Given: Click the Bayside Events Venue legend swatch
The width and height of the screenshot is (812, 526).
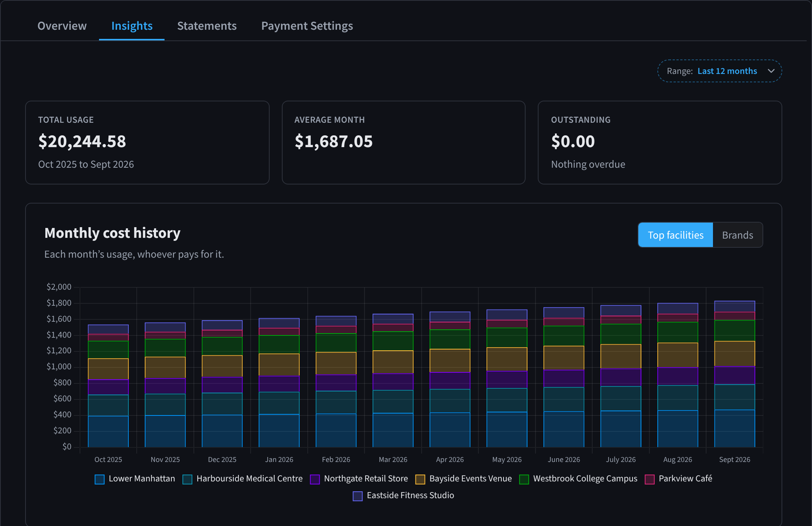Looking at the screenshot, I should tap(420, 479).
